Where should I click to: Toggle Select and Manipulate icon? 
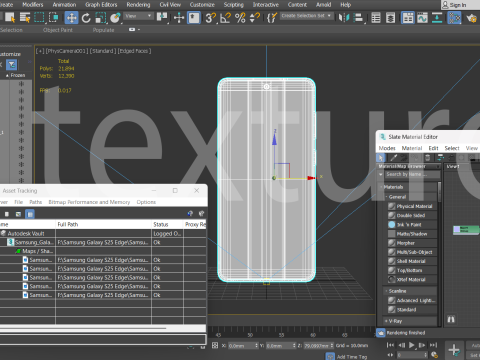(179, 17)
